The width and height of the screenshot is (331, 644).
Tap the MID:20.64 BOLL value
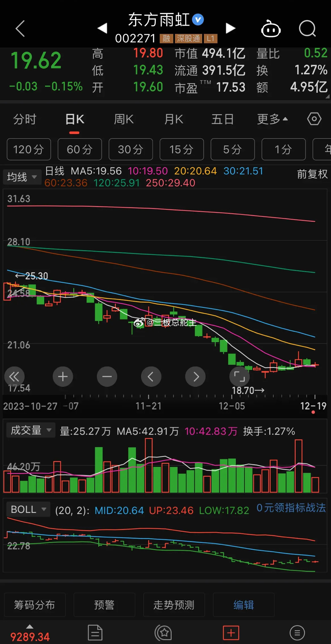(119, 510)
